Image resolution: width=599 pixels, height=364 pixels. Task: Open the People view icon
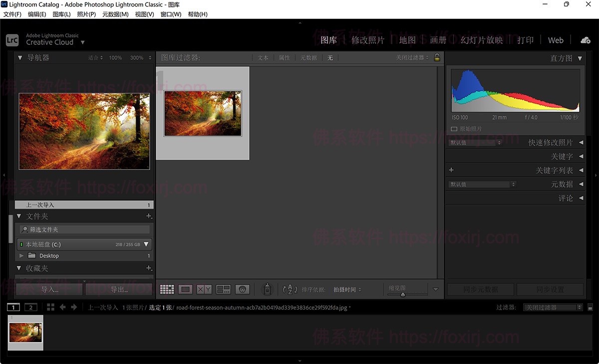pos(242,289)
